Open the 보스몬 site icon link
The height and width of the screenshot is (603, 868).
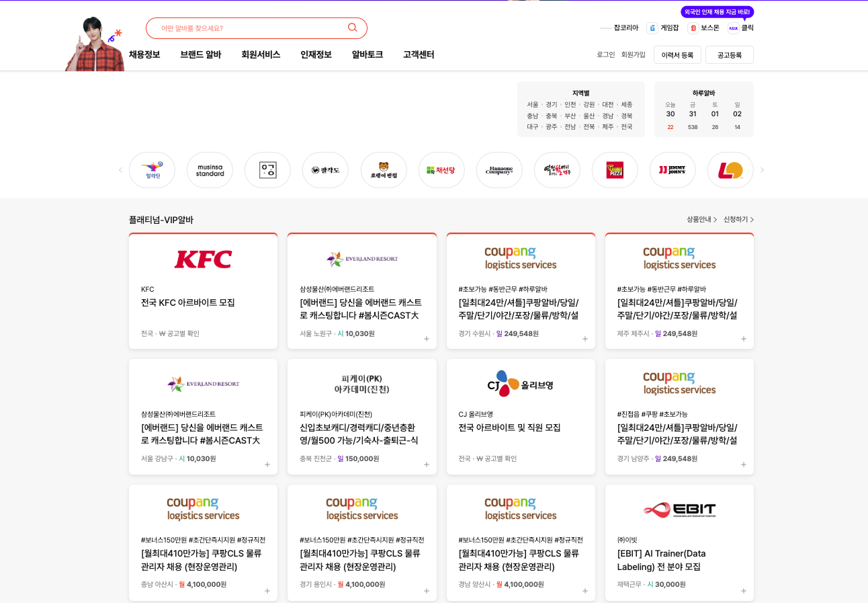pyautogui.click(x=703, y=28)
